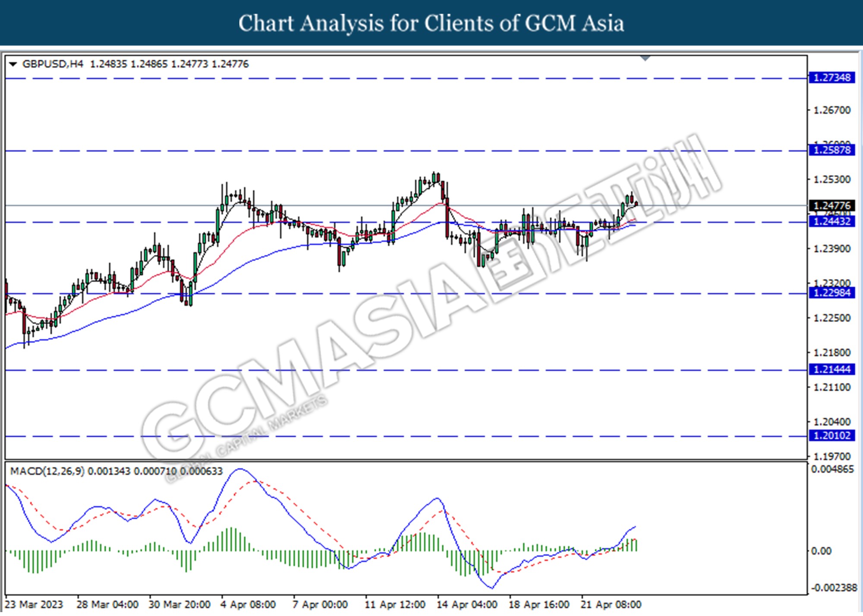Click the 28 Mar 04:00 time axis label
Viewport: 863px width, 616px height.
point(107,605)
